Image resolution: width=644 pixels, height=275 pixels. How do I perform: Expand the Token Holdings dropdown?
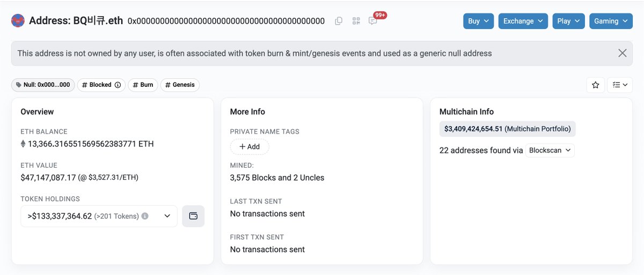pos(99,216)
